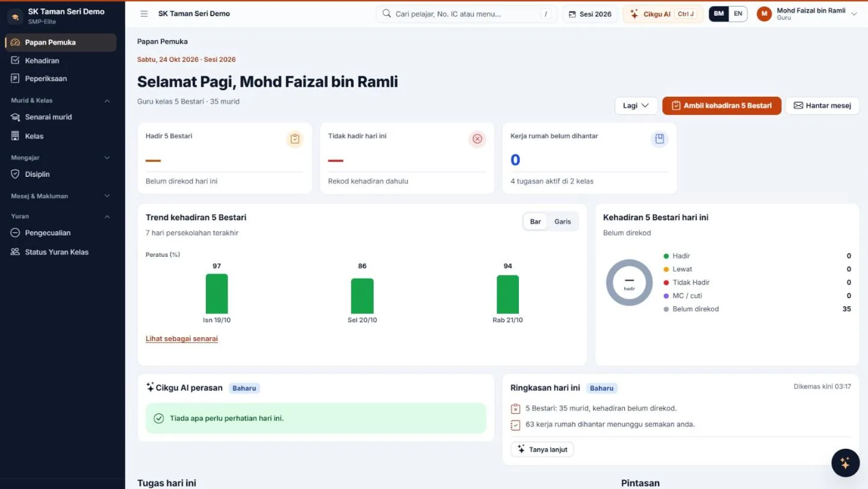
Task: Open Pengecualian in the sidebar
Action: point(60,233)
